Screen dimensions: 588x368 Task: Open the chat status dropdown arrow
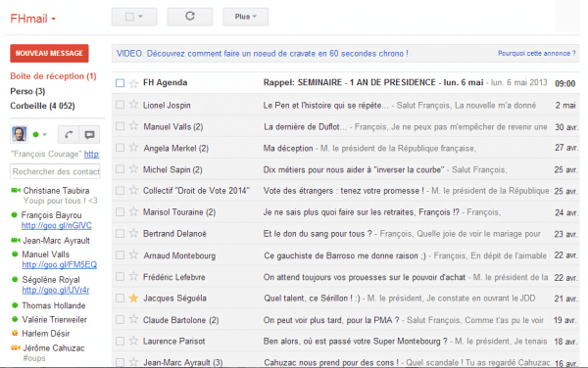click(x=45, y=134)
